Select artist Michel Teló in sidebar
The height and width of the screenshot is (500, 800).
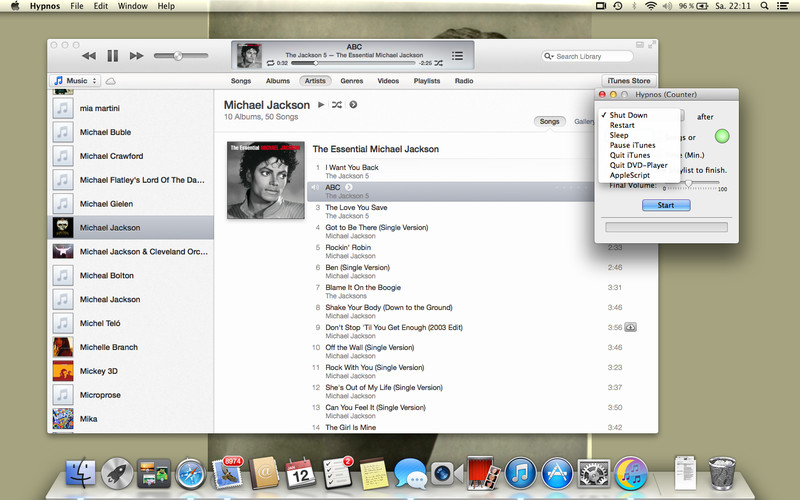click(131, 323)
